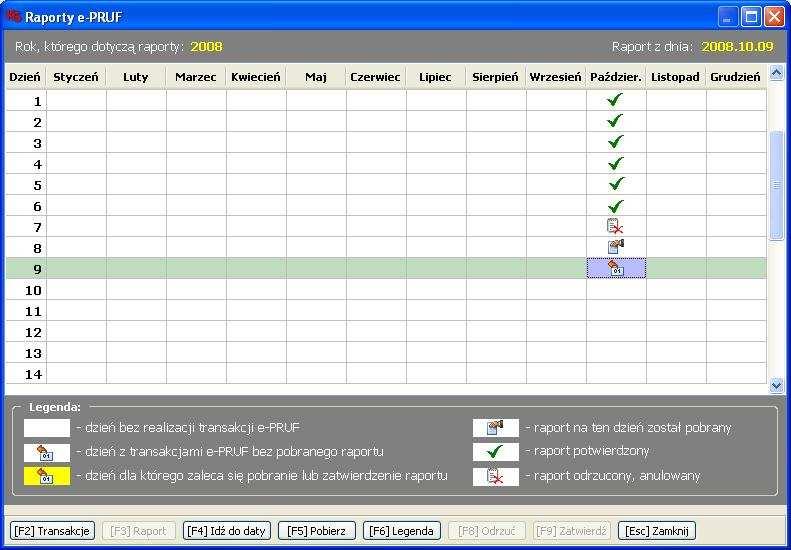Close the Raporty e-PRUF window
Screen dimensions: 791x550
click(x=774, y=17)
